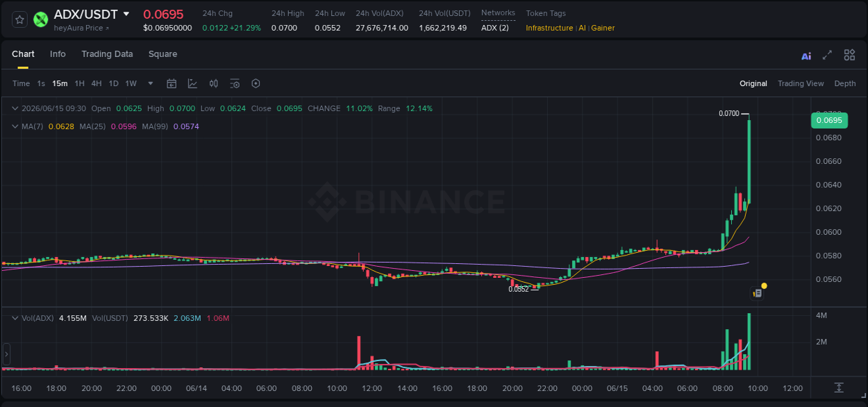Expand chart to fullscreen

point(827,55)
